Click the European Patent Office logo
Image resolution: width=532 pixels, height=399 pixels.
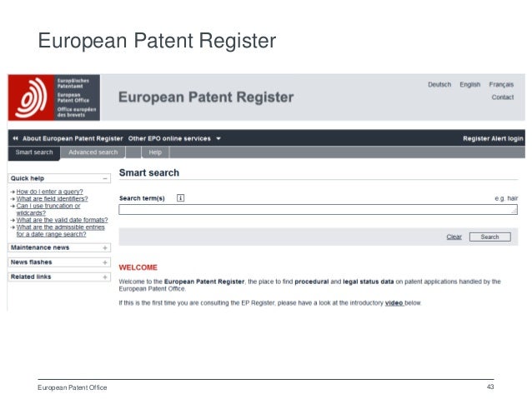click(x=54, y=97)
